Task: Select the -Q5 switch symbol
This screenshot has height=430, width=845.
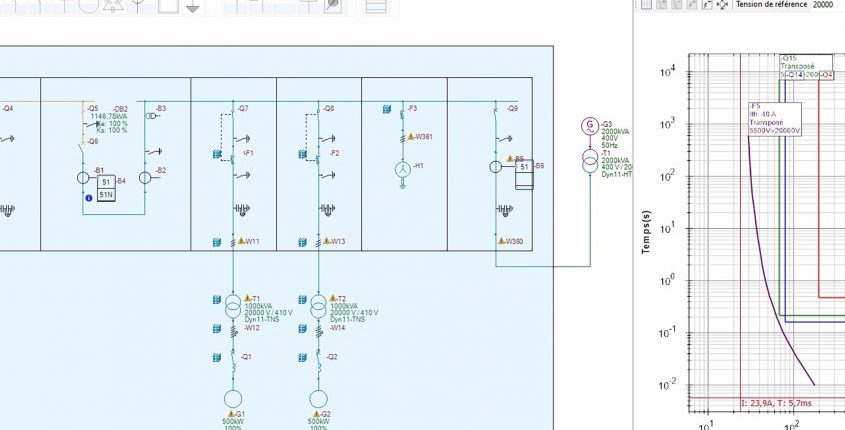Action: click(82, 109)
